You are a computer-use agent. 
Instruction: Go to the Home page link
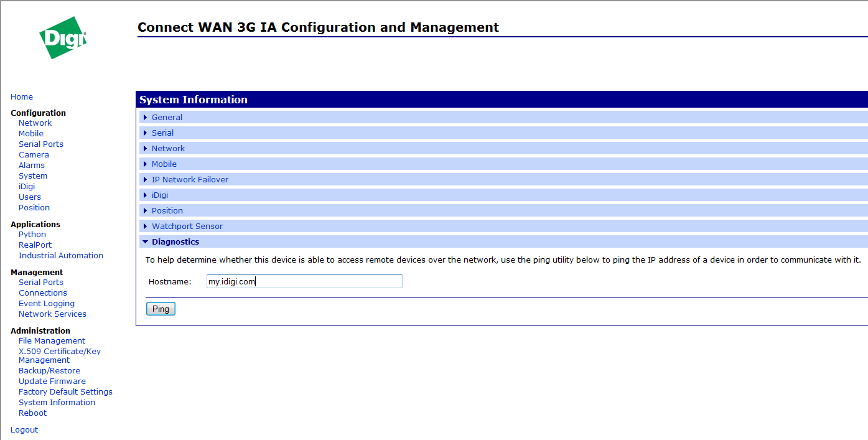(x=22, y=97)
